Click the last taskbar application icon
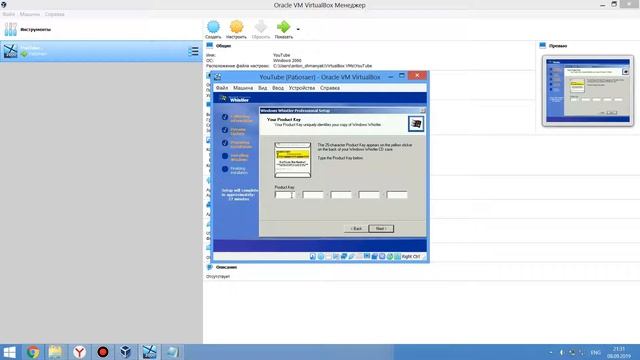640x360 pixels. pos(173,352)
